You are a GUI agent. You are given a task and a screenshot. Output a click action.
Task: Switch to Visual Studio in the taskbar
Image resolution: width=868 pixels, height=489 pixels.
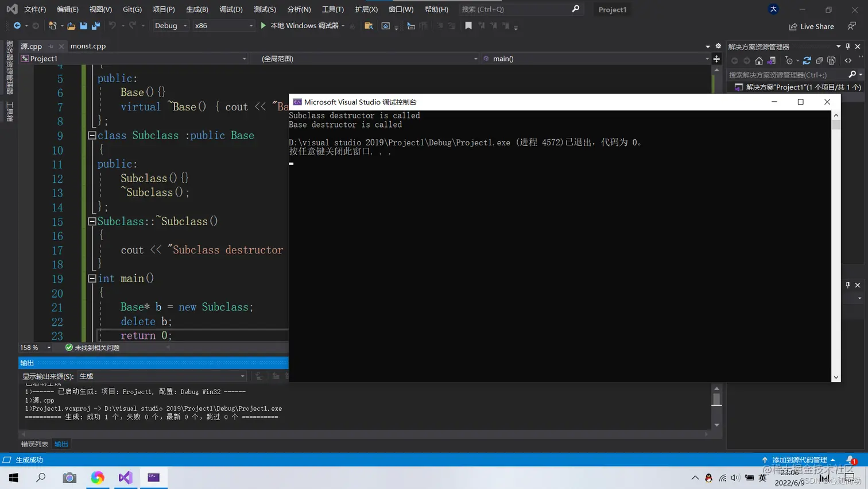click(125, 478)
